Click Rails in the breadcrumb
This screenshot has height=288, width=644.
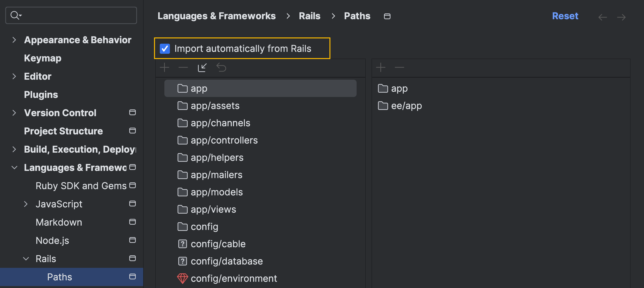[x=310, y=16]
